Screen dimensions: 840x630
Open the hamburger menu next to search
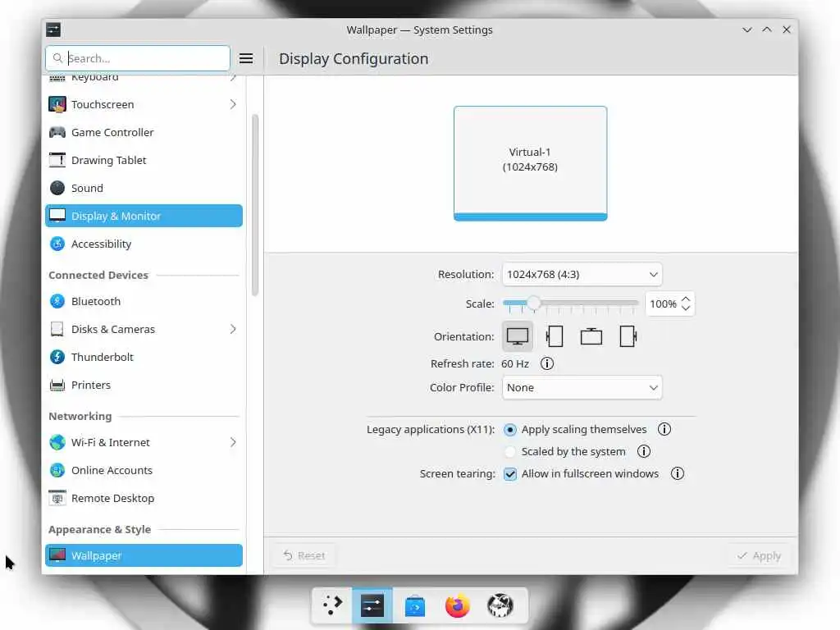tap(246, 58)
